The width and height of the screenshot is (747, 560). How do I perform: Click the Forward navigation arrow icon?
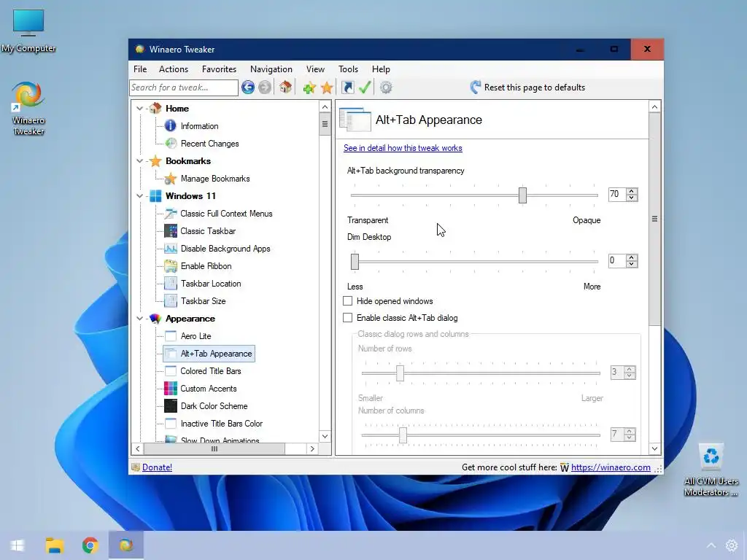265,87
